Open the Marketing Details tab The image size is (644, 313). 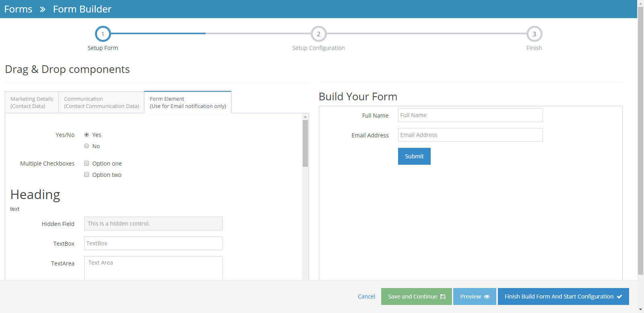click(32, 102)
